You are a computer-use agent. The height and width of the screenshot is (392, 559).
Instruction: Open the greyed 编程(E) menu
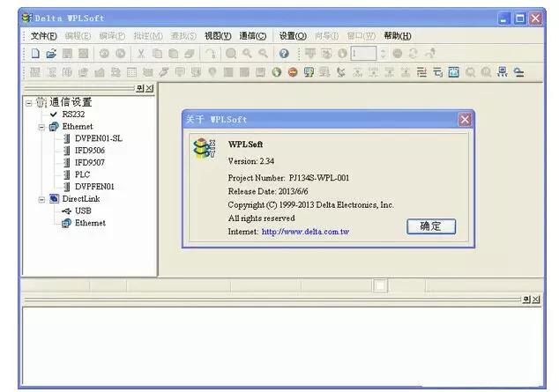pos(78,36)
